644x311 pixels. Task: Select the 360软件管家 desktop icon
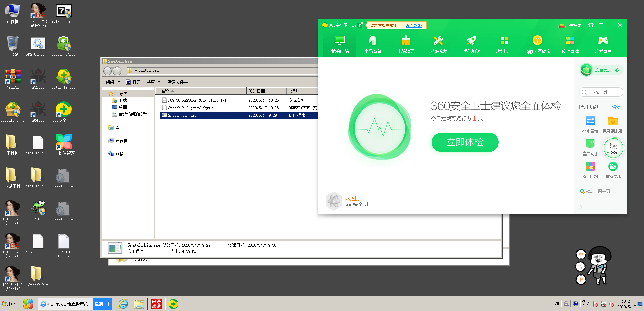(x=63, y=145)
